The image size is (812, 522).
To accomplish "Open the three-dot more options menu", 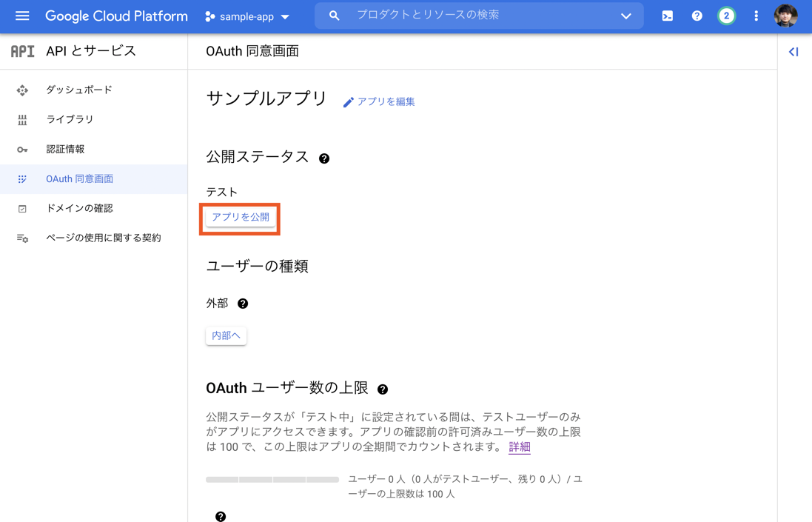I will click(756, 16).
